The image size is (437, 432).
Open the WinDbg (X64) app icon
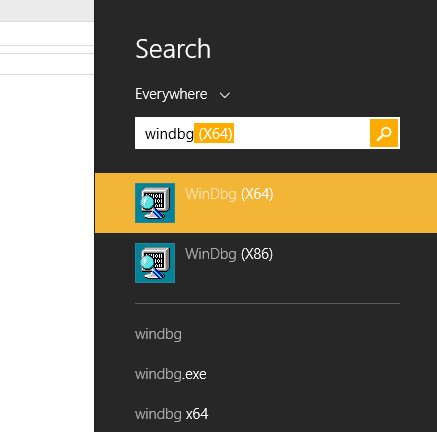pyautogui.click(x=155, y=203)
